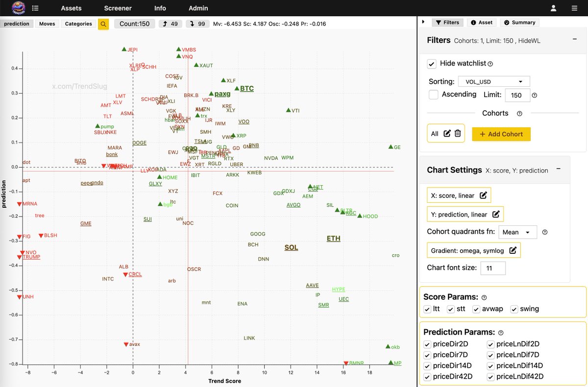Select the Categories view tab
The width and height of the screenshot is (588, 387).
tap(78, 24)
